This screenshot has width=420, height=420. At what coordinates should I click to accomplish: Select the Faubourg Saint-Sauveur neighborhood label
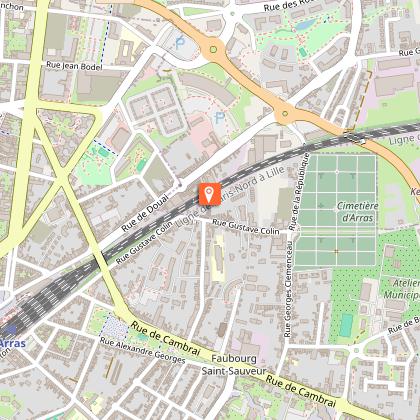click(x=234, y=365)
